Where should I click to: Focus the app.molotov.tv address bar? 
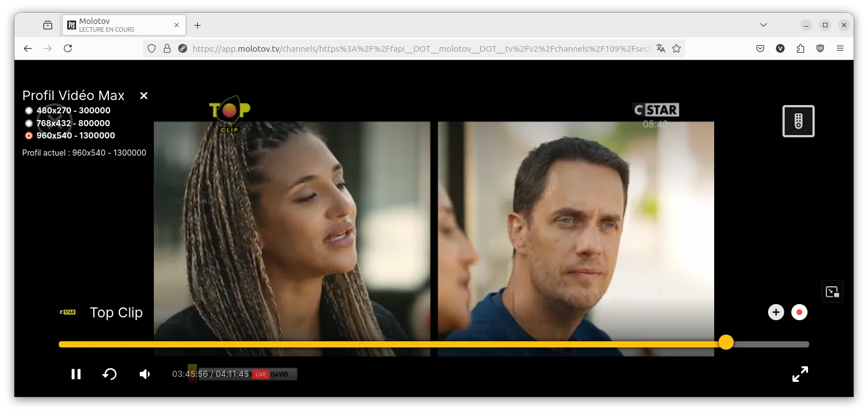421,48
